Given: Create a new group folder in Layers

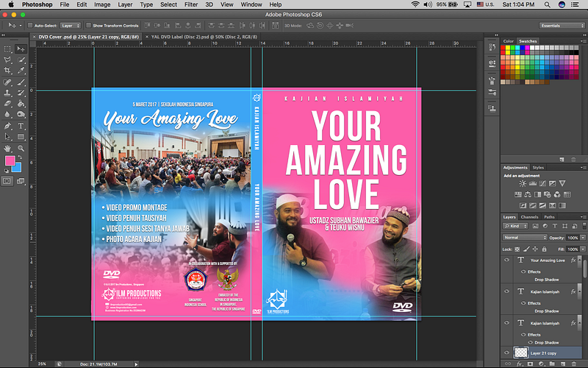Looking at the screenshot, I should [552, 364].
